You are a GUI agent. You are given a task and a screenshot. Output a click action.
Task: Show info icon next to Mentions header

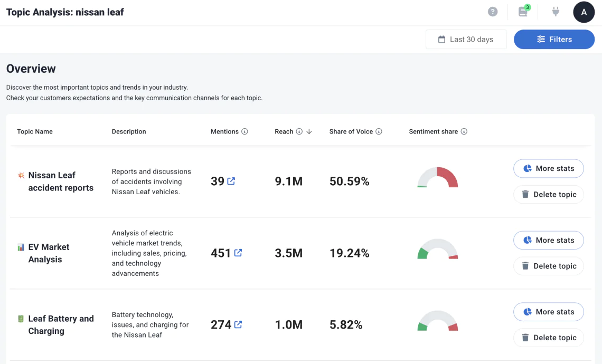tap(244, 131)
